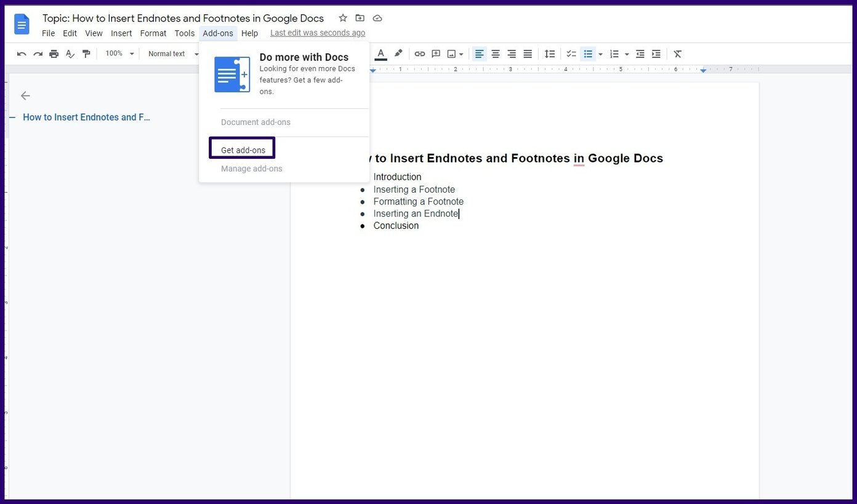Click the Do more with Docs illustration
This screenshot has height=504, width=857.
232,74
